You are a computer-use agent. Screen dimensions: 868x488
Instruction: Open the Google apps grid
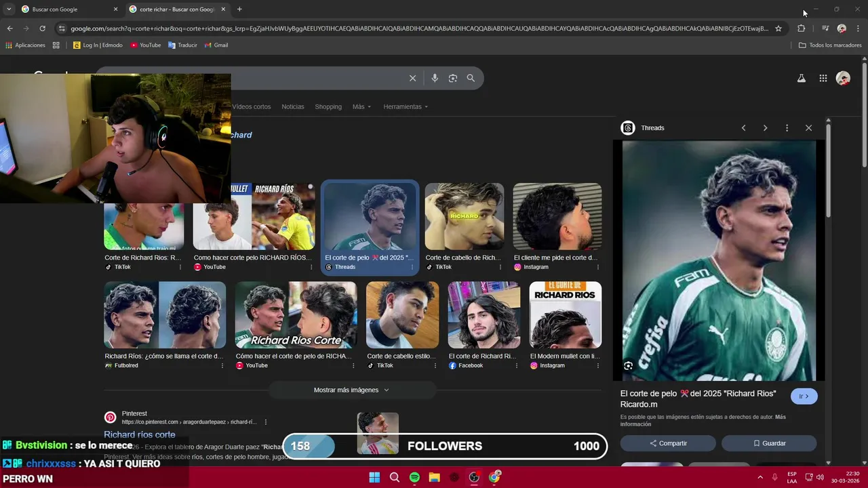coord(823,78)
